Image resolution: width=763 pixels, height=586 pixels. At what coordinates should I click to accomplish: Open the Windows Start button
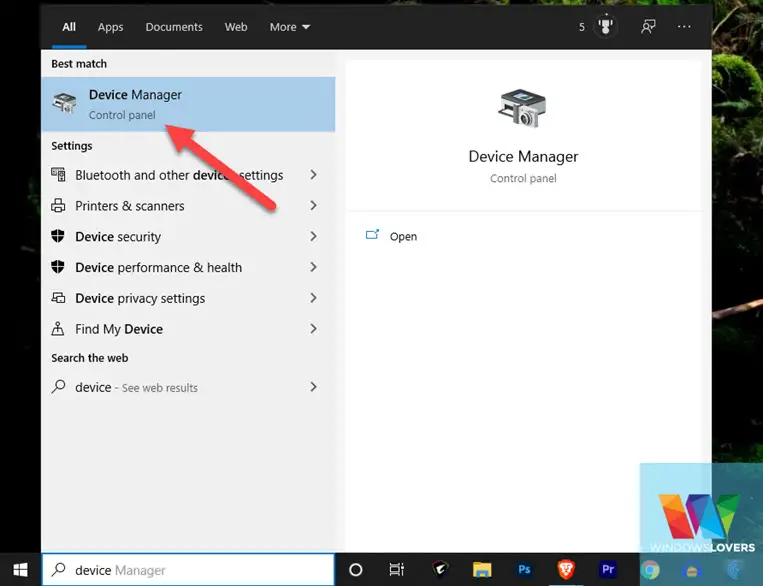click(x=20, y=569)
